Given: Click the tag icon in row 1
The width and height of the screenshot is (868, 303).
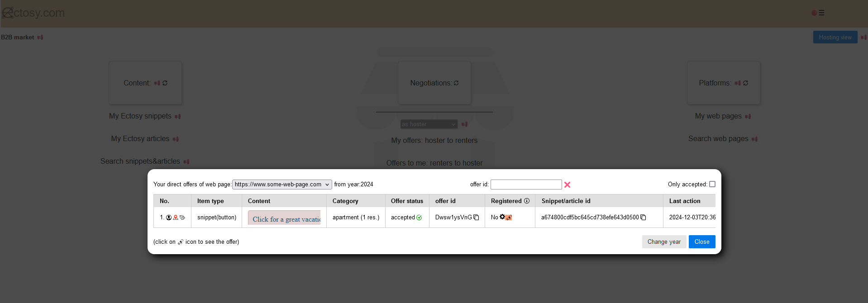Looking at the screenshot, I should (182, 218).
